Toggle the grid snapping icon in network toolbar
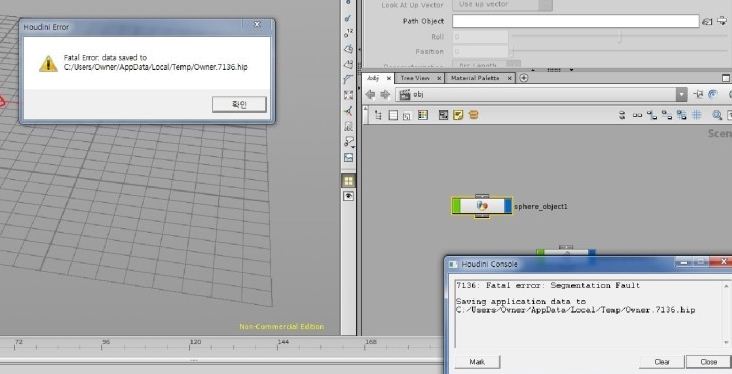 point(697,115)
